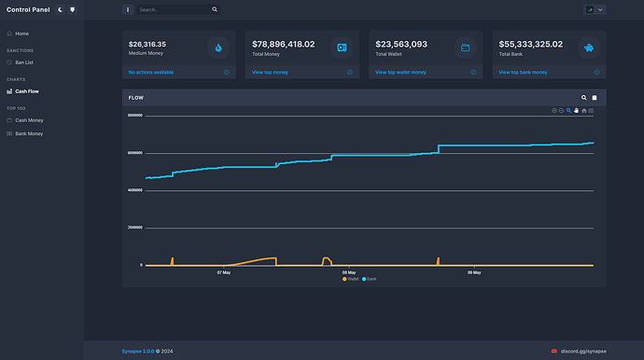Click the 09 May axis label
Image resolution: width=644 pixels, height=360 pixels.
pos(474,272)
